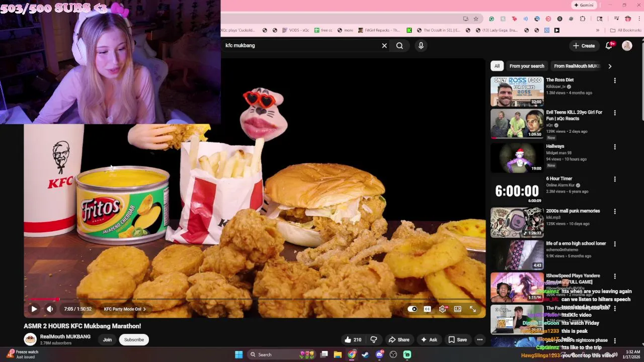
Task: Open the 'free cc' bookmark
Action: pyautogui.click(x=323, y=30)
